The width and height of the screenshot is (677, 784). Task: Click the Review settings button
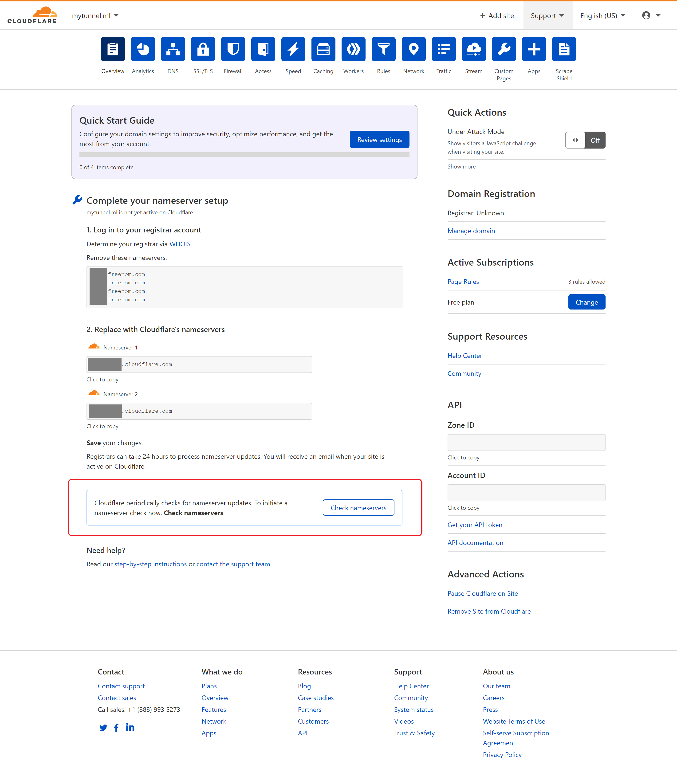pyautogui.click(x=379, y=140)
